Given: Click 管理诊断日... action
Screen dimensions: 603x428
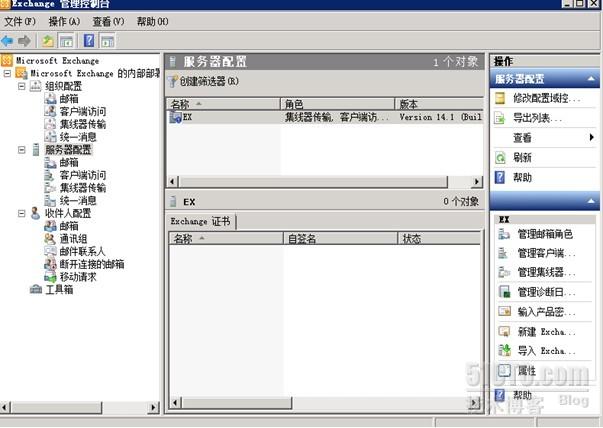Looking at the screenshot, I should (545, 292).
